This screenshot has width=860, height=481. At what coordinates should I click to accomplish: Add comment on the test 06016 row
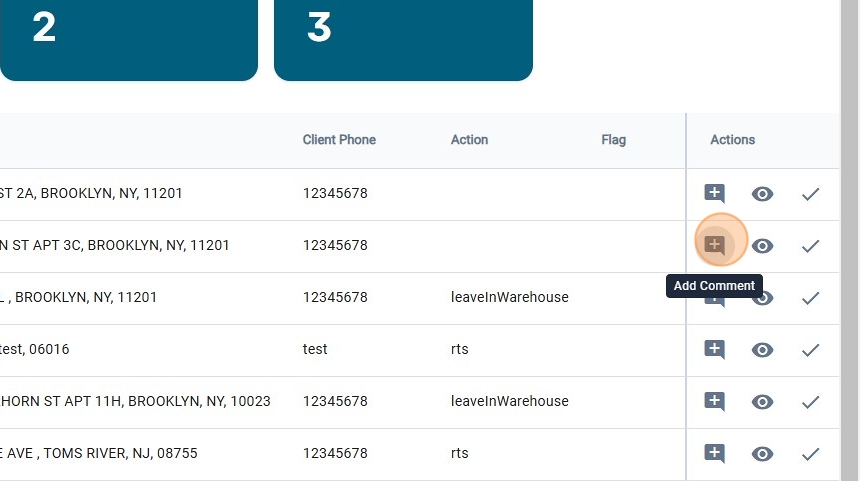tap(714, 349)
